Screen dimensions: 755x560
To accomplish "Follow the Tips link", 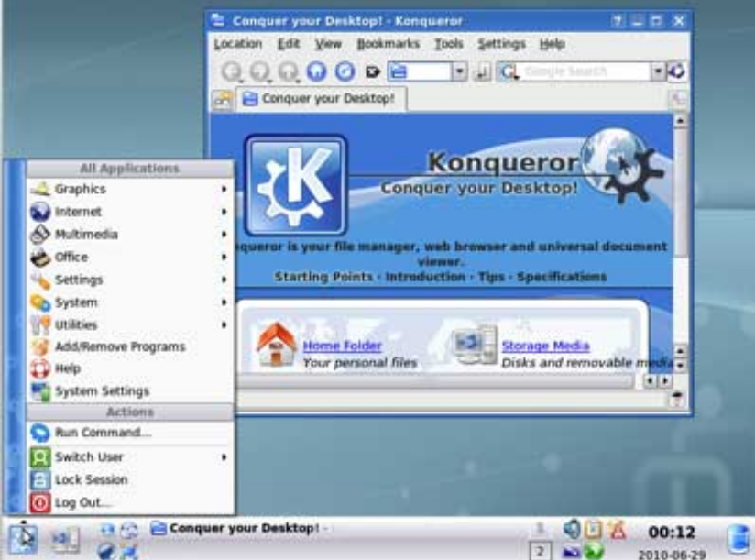I will 490,277.
